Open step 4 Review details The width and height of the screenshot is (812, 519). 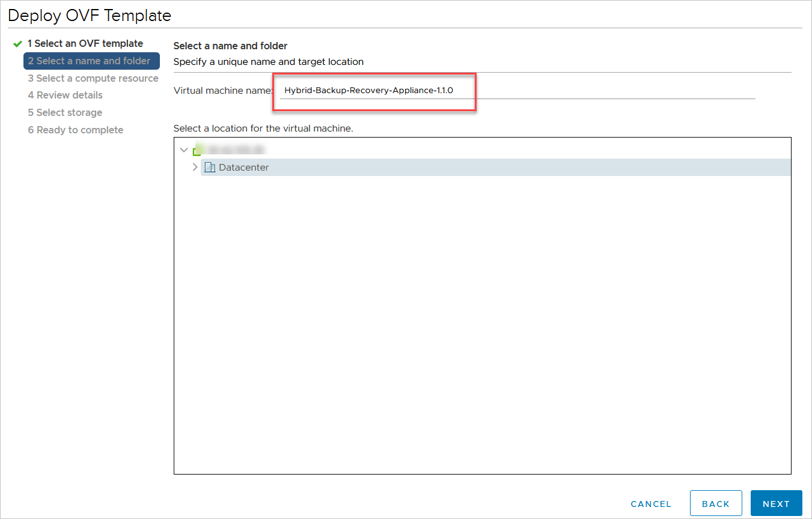coord(65,95)
